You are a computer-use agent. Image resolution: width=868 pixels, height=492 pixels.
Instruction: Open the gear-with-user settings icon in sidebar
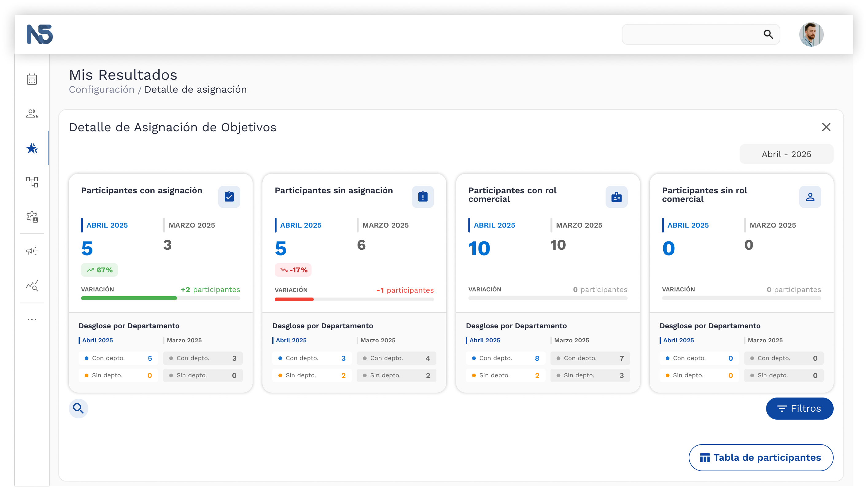[32, 217]
